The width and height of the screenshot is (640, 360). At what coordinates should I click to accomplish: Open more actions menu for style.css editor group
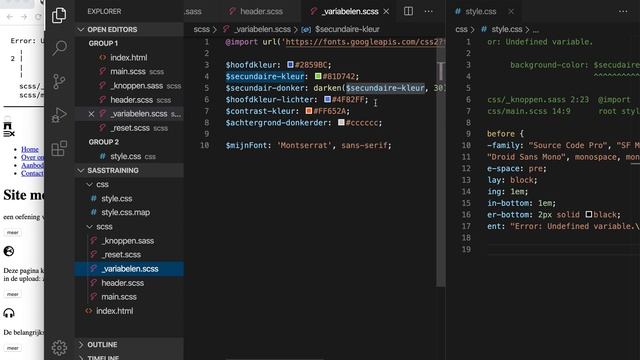[x=623, y=11]
